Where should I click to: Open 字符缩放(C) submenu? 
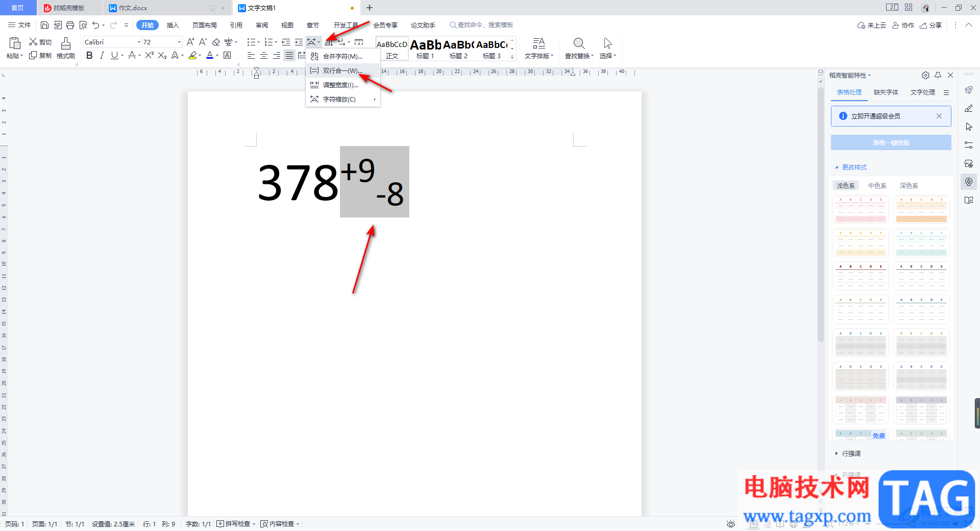coord(343,99)
